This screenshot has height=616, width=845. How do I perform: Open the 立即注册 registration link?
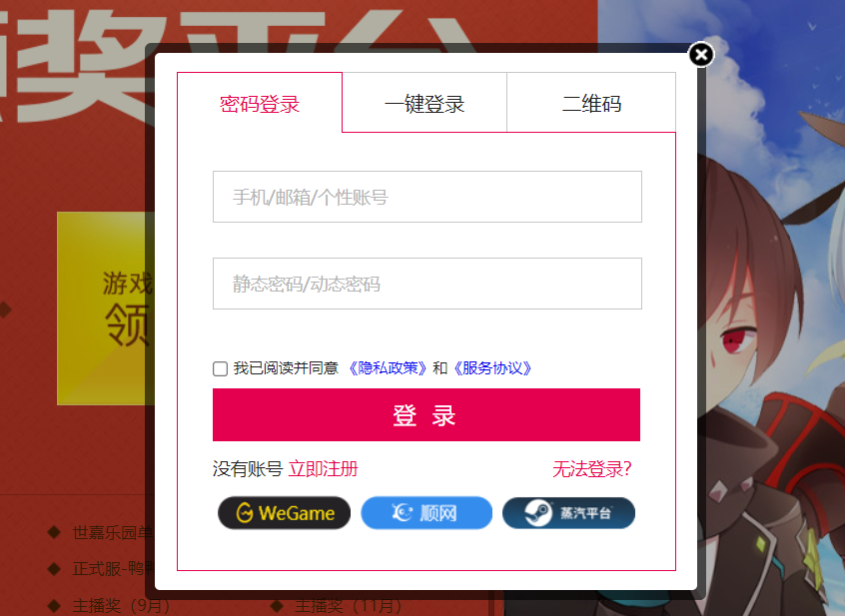324,468
